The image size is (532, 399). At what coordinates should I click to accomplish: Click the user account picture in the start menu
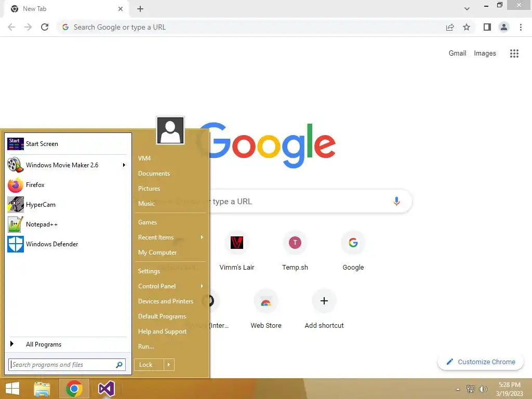170,130
